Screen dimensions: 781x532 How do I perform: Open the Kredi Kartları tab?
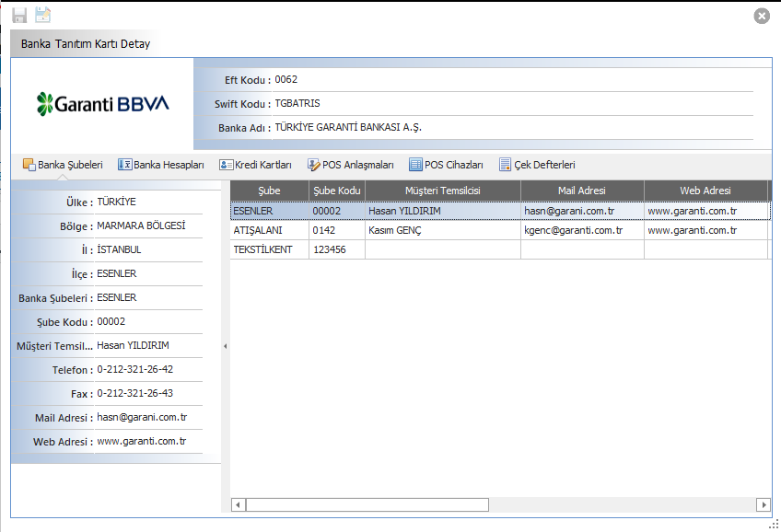tap(255, 165)
